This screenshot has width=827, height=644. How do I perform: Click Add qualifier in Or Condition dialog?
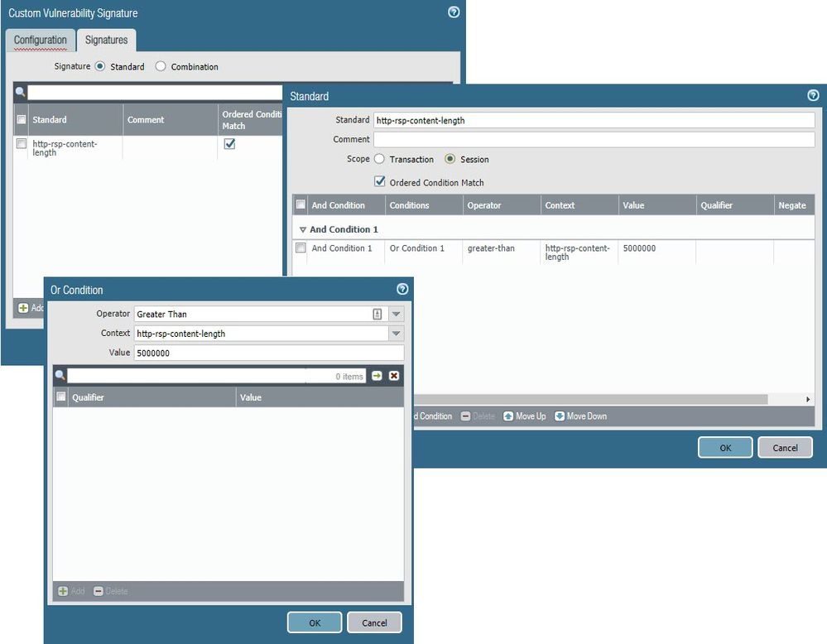pos(71,591)
